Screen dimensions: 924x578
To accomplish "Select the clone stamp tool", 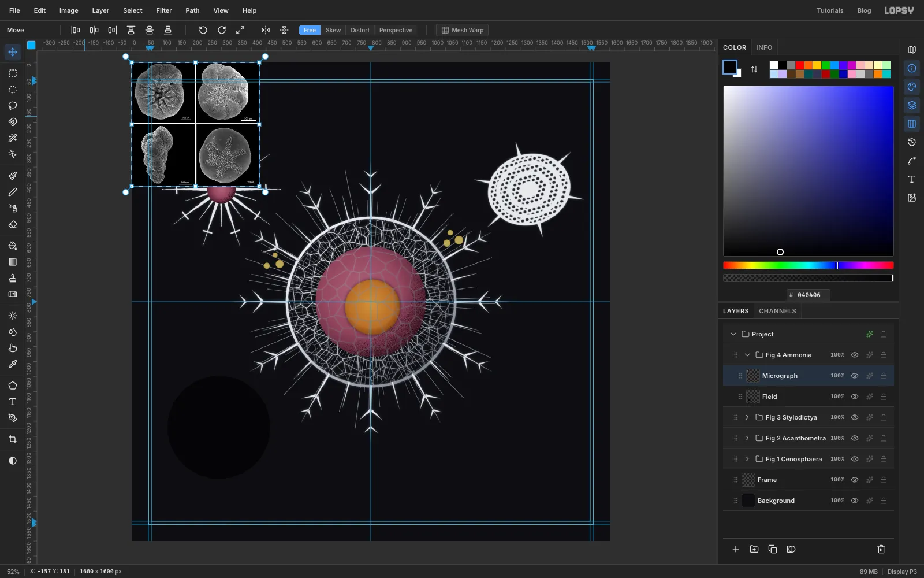I will [12, 278].
